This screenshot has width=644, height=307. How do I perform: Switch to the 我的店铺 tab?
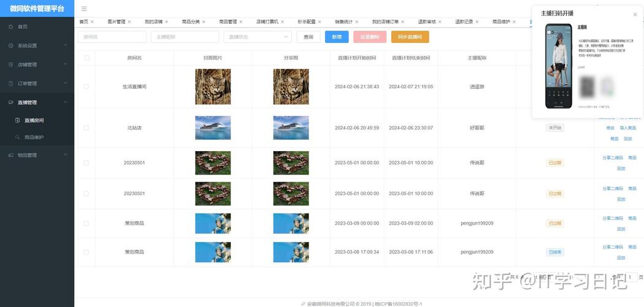(x=153, y=21)
